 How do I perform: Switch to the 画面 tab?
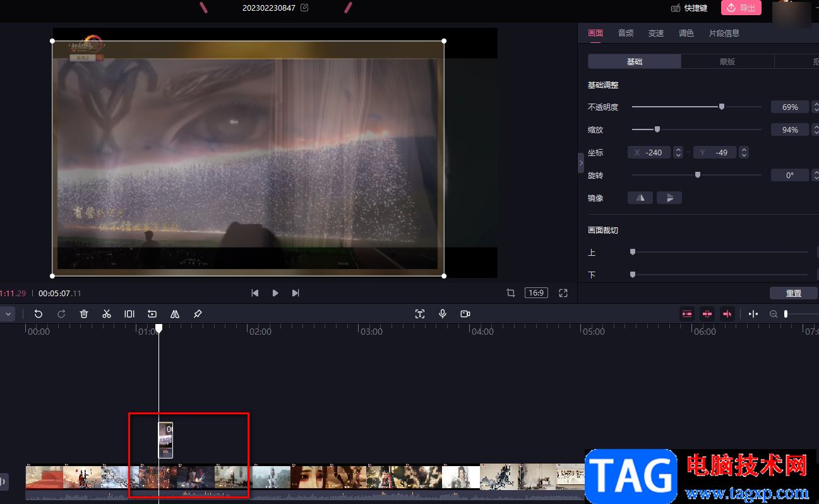[595, 33]
